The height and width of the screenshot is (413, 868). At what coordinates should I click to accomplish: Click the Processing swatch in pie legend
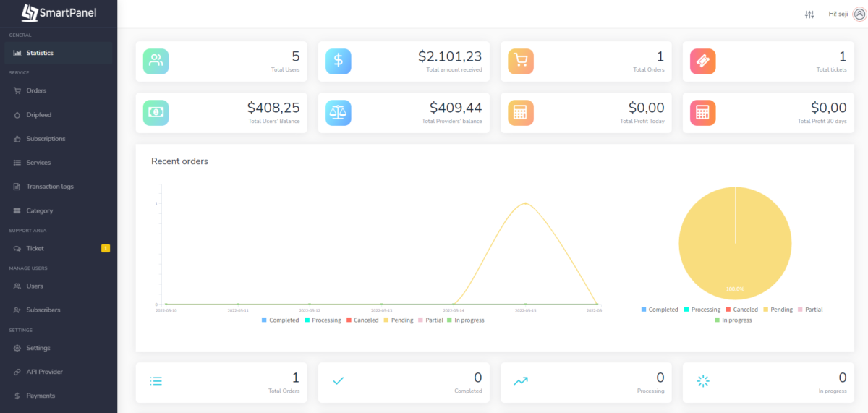coord(686,310)
